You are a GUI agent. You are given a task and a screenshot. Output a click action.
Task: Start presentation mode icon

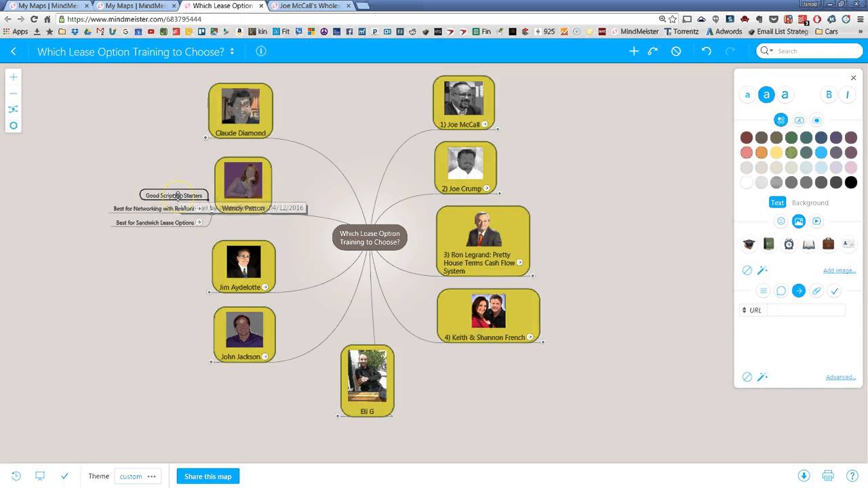(40, 476)
